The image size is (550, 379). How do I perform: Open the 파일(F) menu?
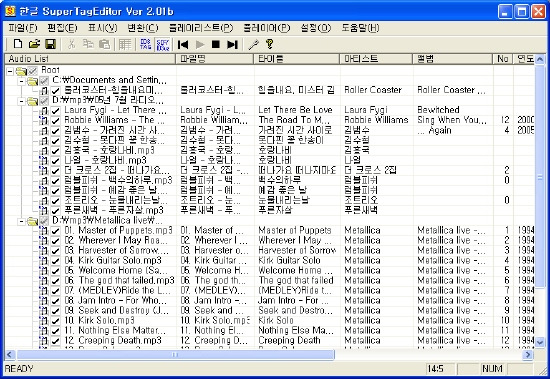23,28
